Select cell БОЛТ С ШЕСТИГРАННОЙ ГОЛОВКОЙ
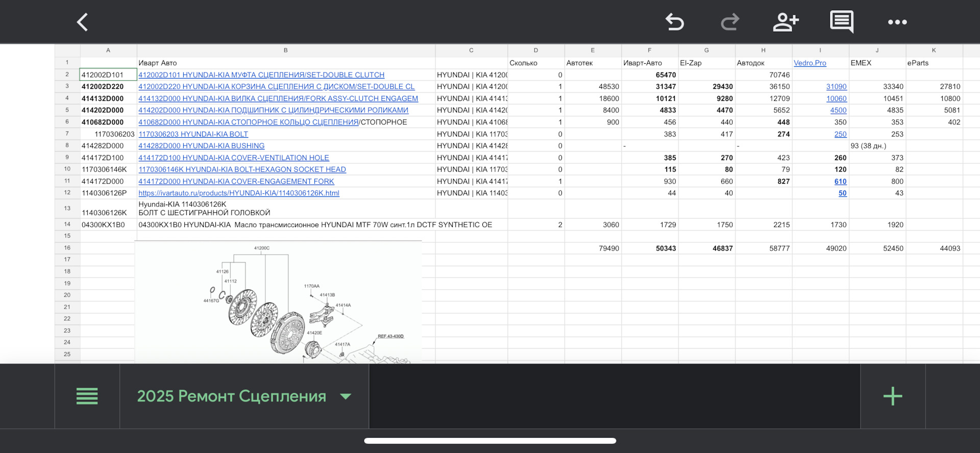Viewport: 980px width, 453px height. tap(286, 209)
